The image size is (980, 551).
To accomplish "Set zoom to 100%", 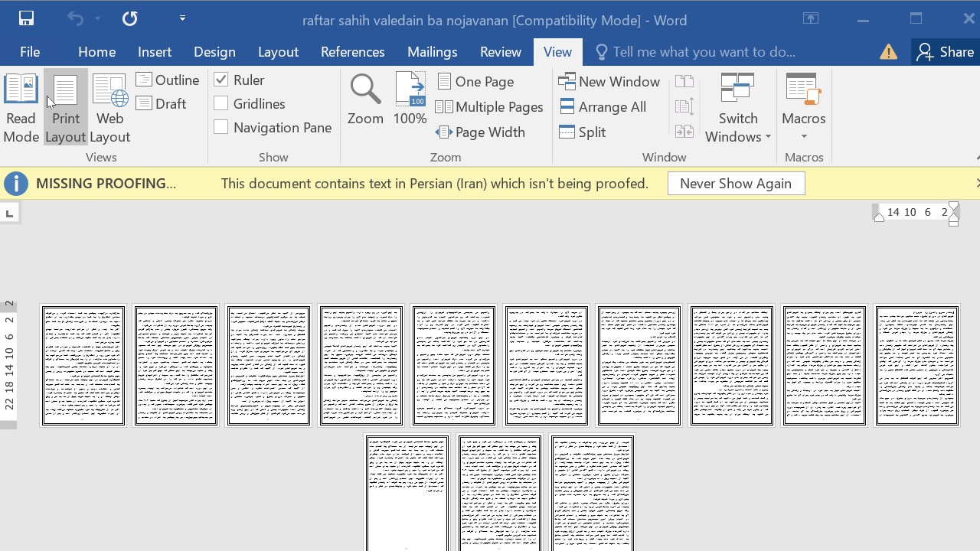I will [x=410, y=99].
